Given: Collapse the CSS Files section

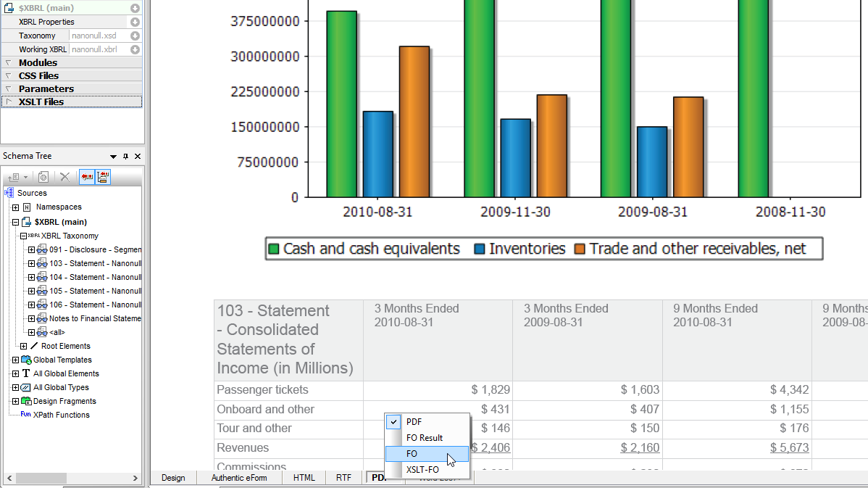Looking at the screenshot, I should tap(8, 75).
